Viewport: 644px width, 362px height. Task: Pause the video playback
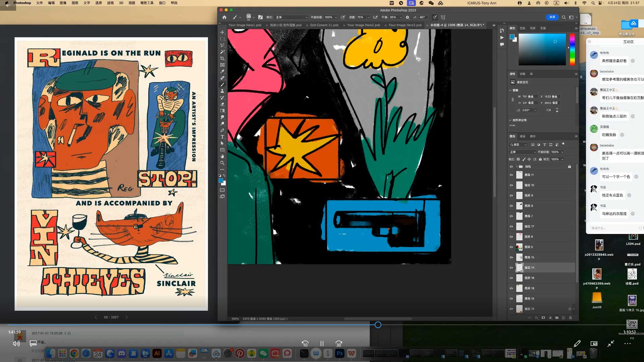(x=322, y=344)
